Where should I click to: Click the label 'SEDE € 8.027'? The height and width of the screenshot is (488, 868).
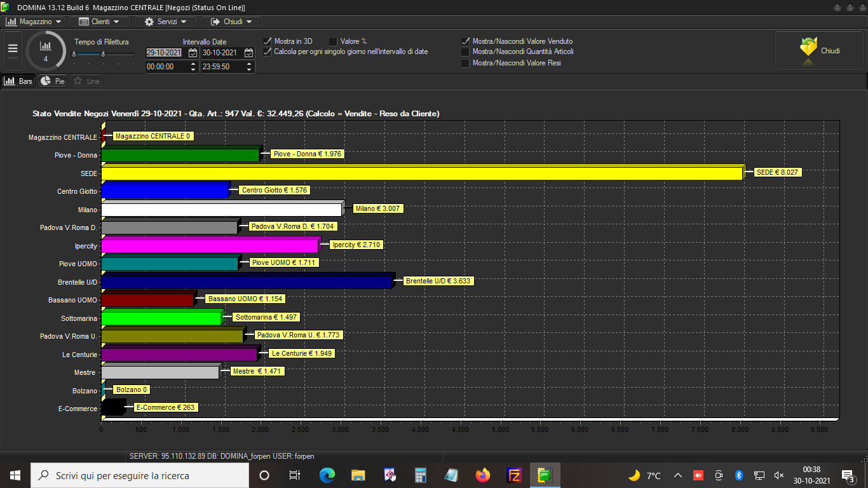click(778, 172)
